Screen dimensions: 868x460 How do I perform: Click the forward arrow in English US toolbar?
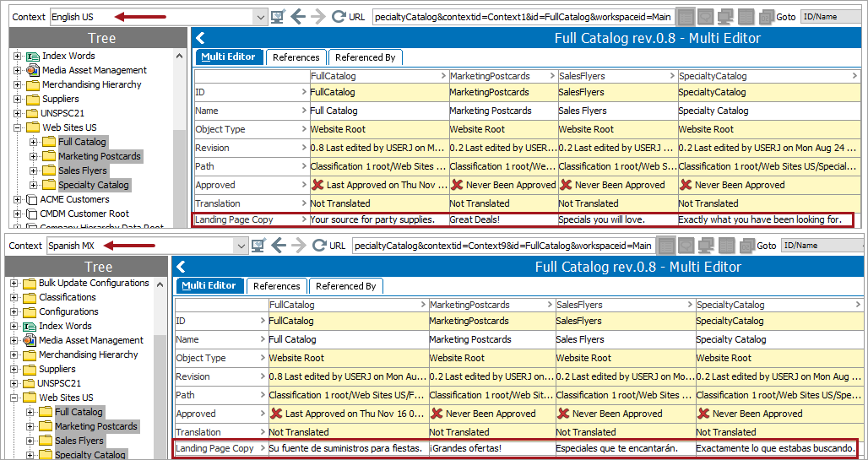point(318,17)
